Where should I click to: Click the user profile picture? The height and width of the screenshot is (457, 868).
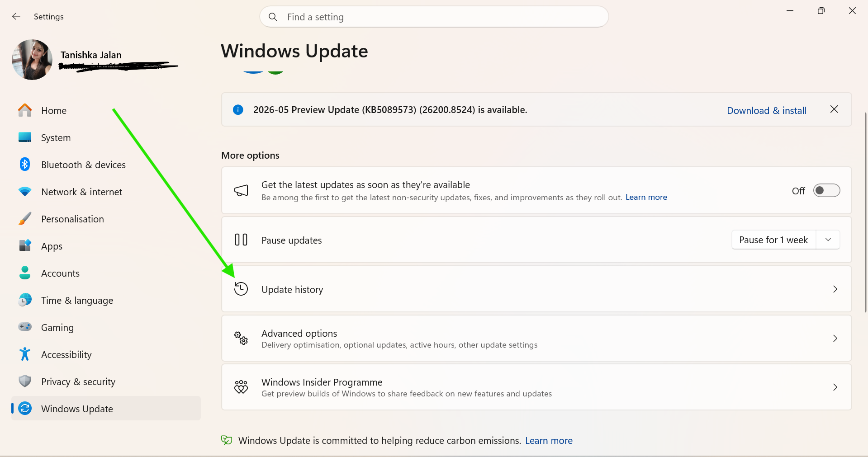(x=32, y=60)
